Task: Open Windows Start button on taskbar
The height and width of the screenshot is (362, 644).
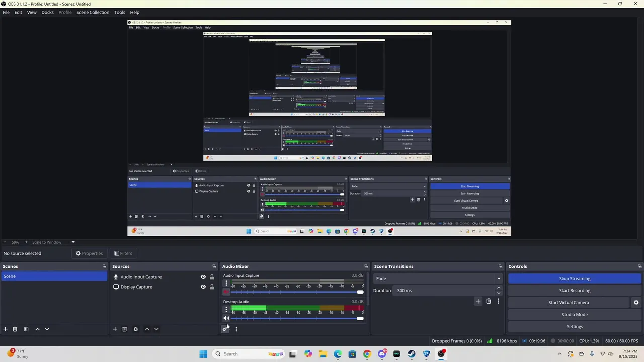Action: 203,354
